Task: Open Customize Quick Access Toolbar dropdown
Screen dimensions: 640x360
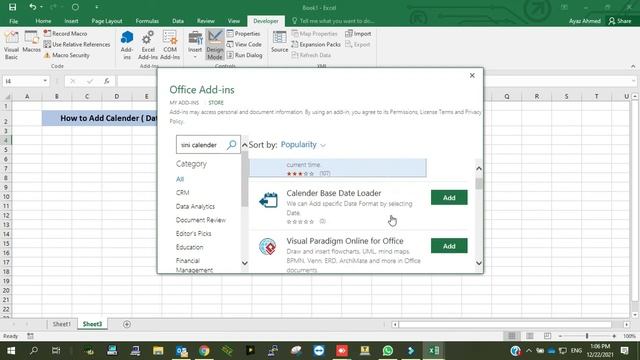Action: coord(97,7)
